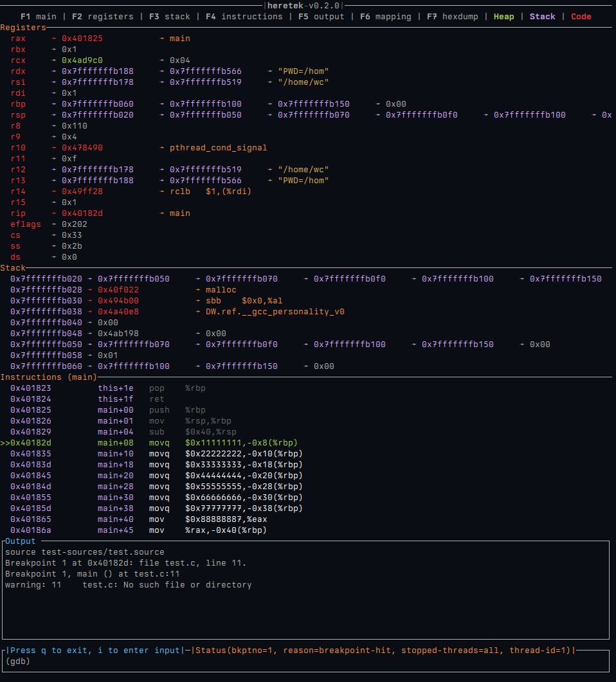The image size is (616, 682).
Task: Select the main symbol next to the rip register
Action: pyautogui.click(x=179, y=213)
